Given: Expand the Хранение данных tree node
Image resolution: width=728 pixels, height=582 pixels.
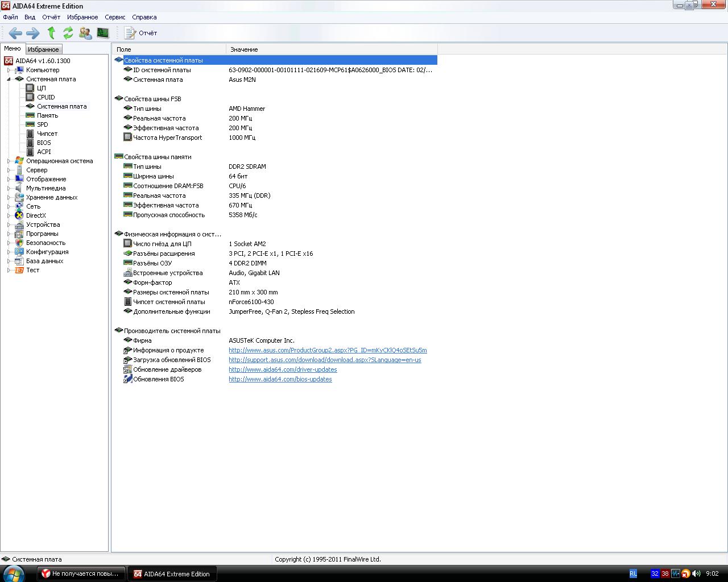Looking at the screenshot, I should (9, 197).
